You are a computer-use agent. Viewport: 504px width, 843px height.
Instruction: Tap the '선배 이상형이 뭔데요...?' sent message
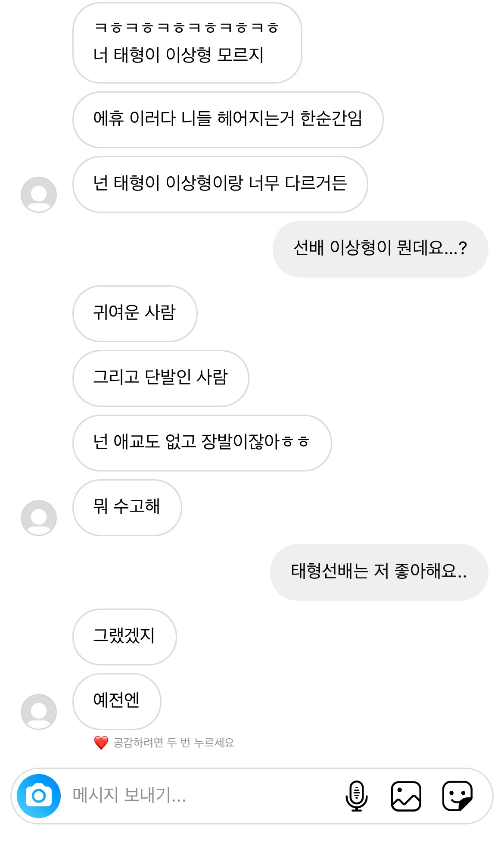point(380,249)
